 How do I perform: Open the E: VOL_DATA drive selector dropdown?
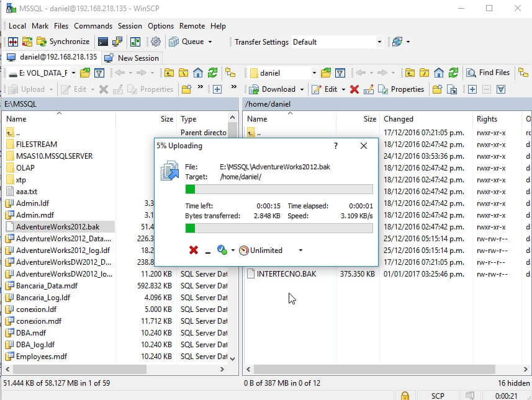pyautogui.click(x=73, y=73)
